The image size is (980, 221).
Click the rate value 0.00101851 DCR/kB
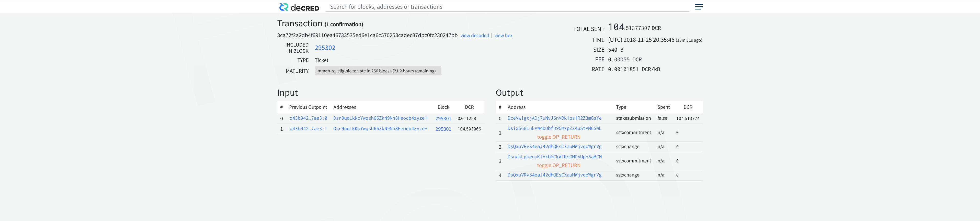634,69
